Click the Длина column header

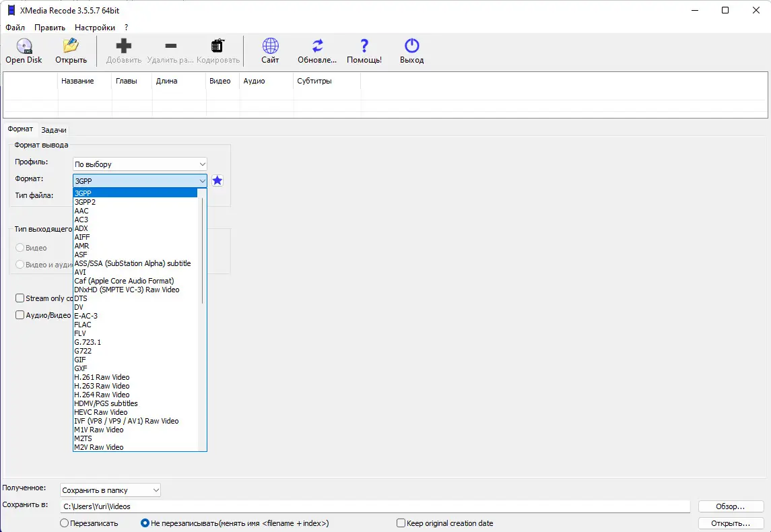click(x=179, y=81)
